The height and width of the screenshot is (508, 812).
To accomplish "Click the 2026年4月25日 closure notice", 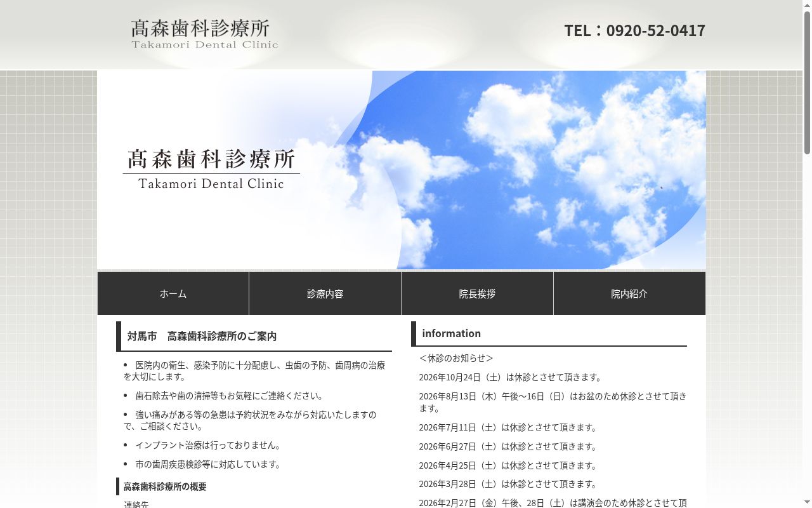I will [508, 465].
